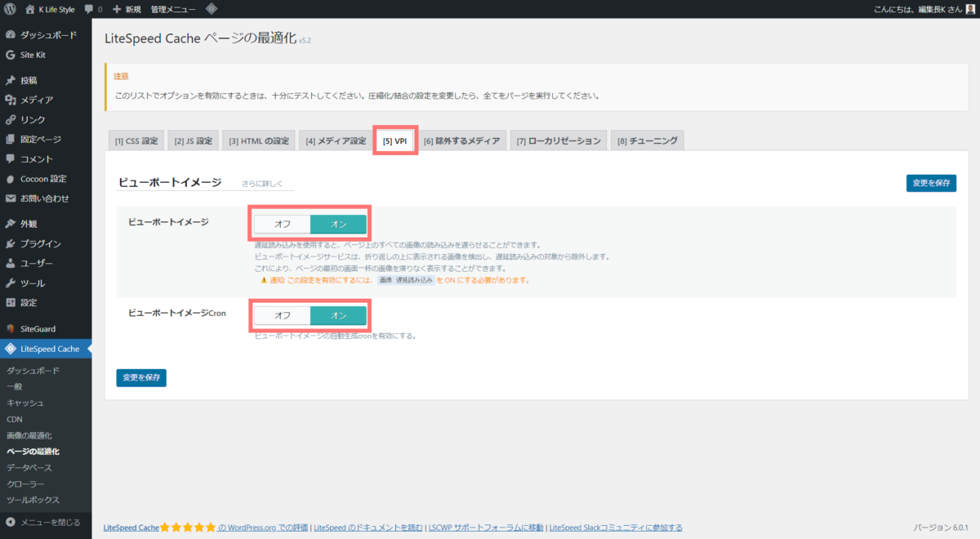The height and width of the screenshot is (539, 980).
Task: Switch to the [1] CSS 設定 tab
Action: click(136, 140)
